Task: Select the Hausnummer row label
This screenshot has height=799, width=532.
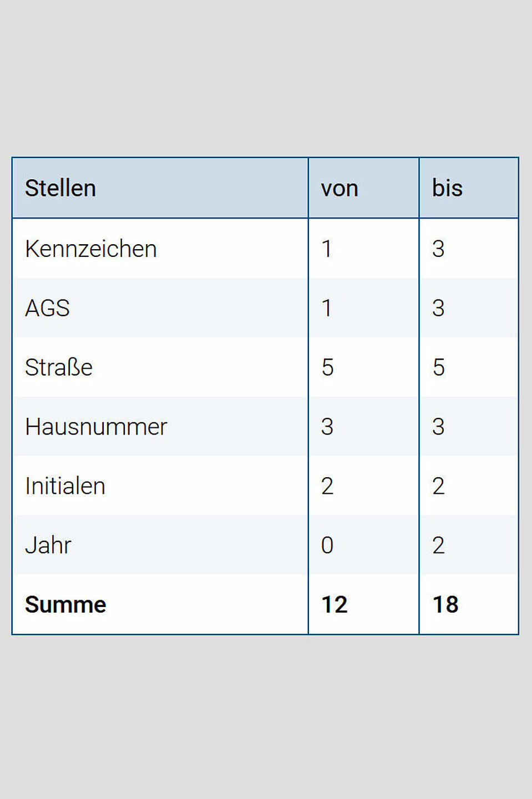Action: click(96, 427)
